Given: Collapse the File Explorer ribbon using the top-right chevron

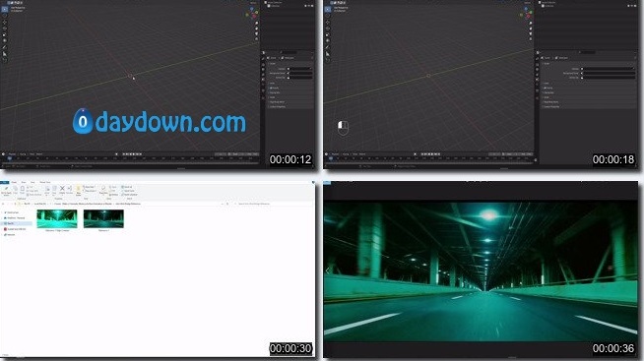Looking at the screenshot, I should point(313,182).
